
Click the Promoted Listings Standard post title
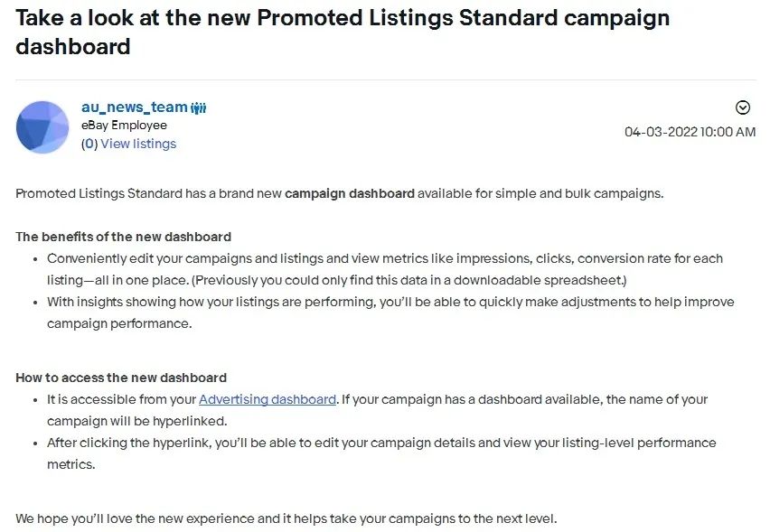click(343, 32)
